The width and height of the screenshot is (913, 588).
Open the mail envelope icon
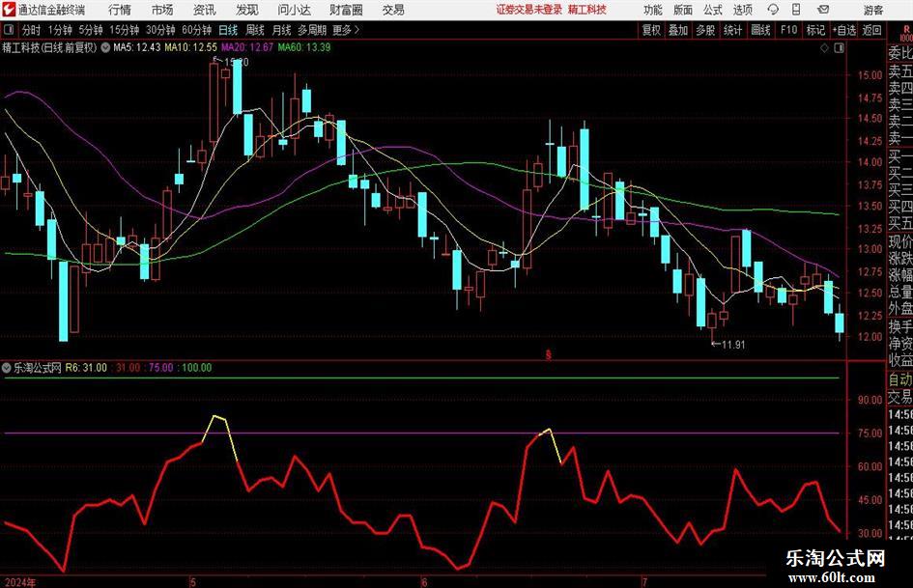tap(823, 10)
